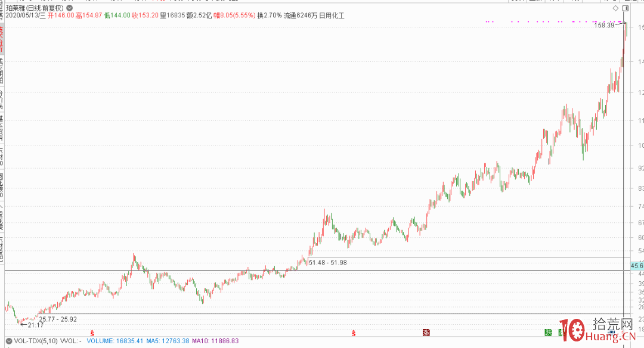This screenshot has width=644, height=348.
Task: Click the date 2020/05/13/三 in the header
Action: (x=26, y=15)
